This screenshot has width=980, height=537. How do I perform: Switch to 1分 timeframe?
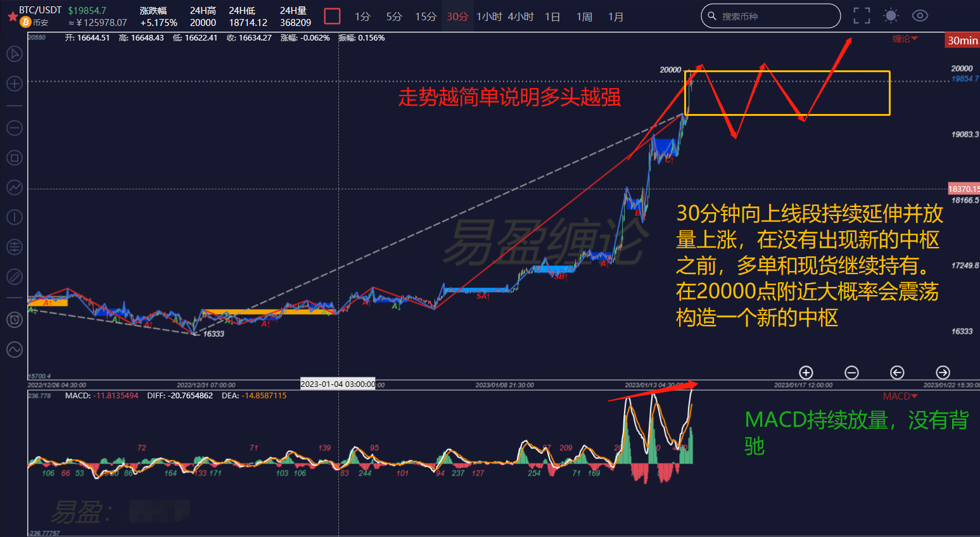click(x=362, y=16)
